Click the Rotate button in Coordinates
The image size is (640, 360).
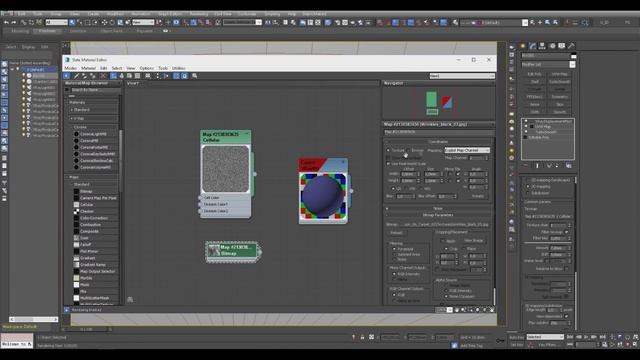click(478, 196)
